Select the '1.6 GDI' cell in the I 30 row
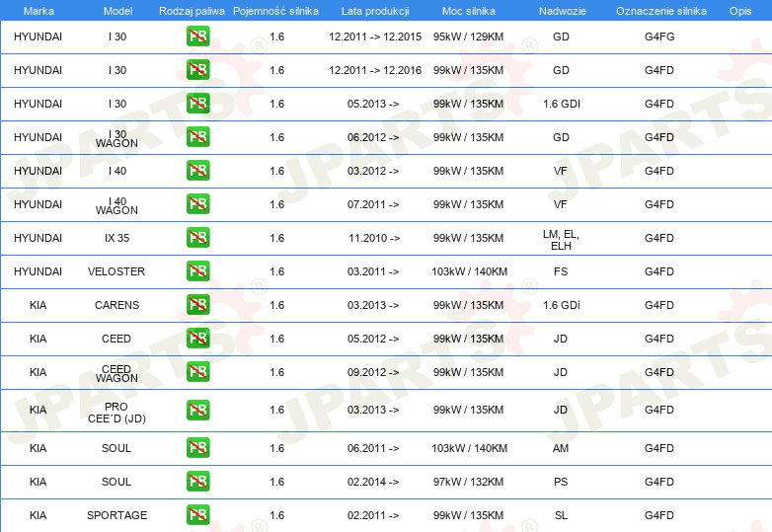 [562, 104]
